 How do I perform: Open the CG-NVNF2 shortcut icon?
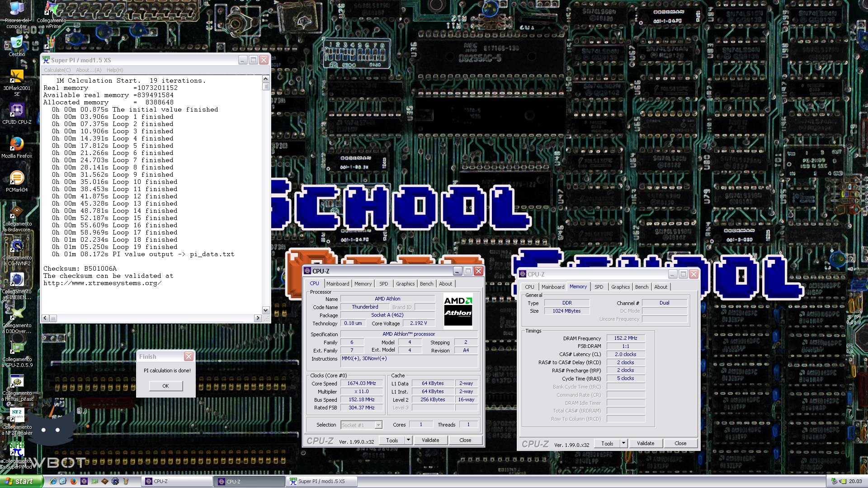coord(17,252)
